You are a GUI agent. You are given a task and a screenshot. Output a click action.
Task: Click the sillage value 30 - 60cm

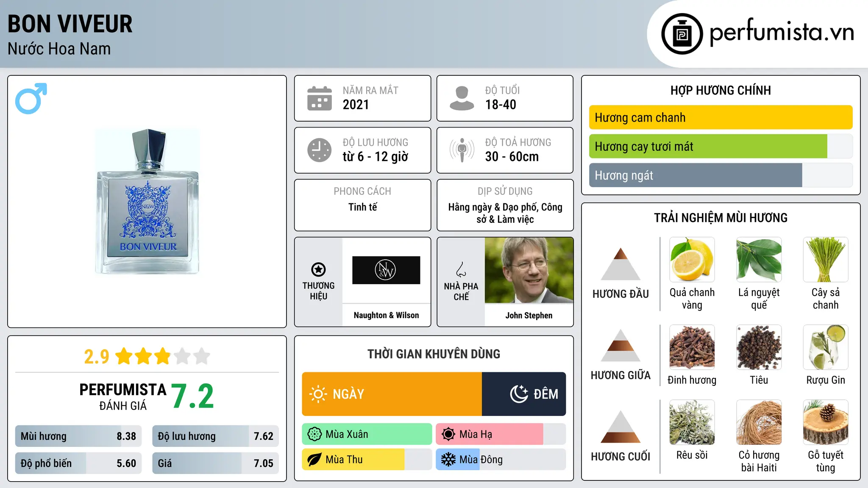[512, 157]
